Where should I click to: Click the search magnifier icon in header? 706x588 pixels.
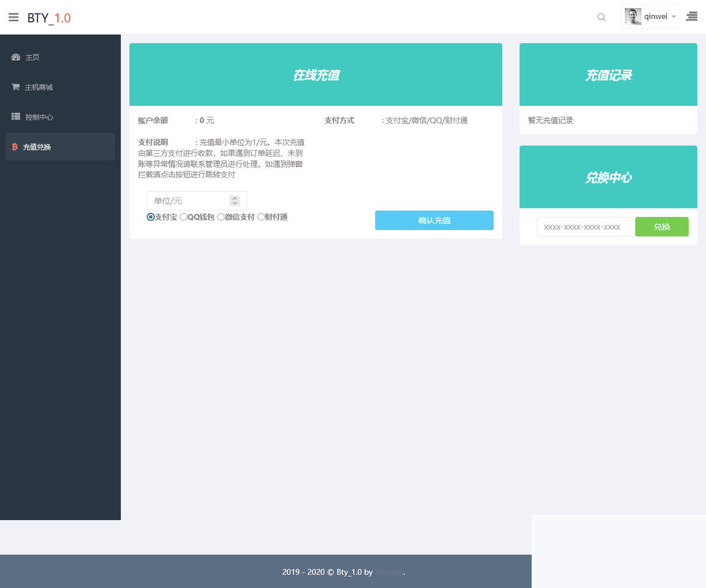click(601, 17)
